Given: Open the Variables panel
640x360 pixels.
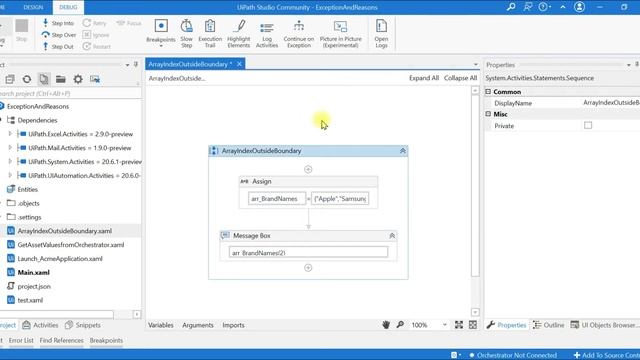Looking at the screenshot, I should coord(160,325).
